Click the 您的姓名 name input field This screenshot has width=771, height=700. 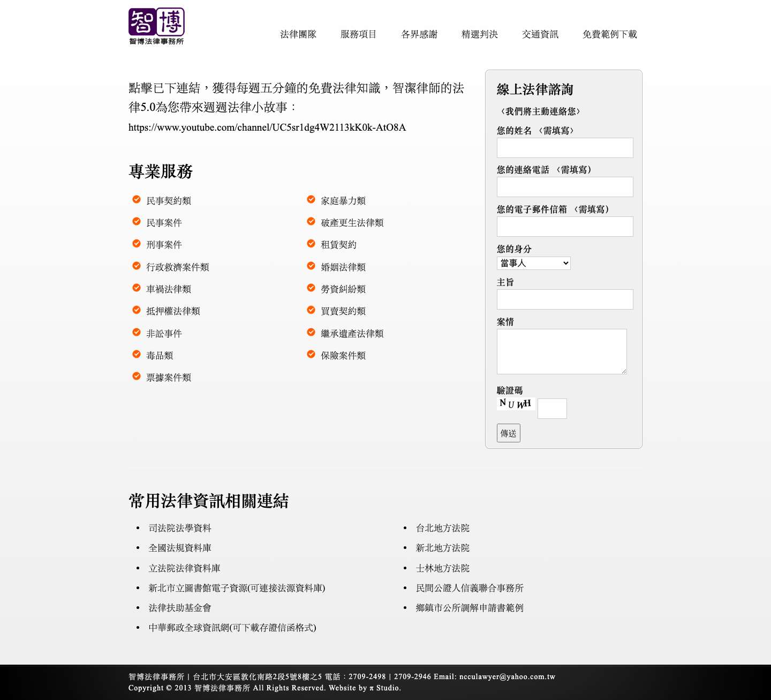coord(564,147)
